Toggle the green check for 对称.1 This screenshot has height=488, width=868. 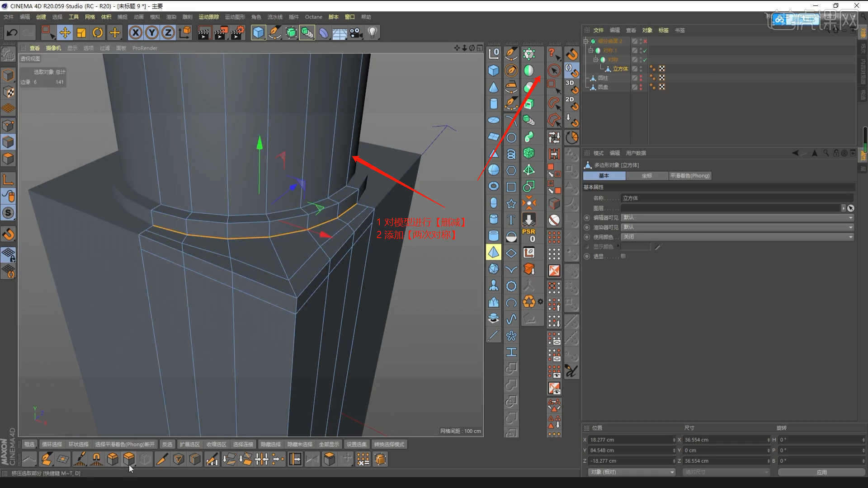coord(645,51)
